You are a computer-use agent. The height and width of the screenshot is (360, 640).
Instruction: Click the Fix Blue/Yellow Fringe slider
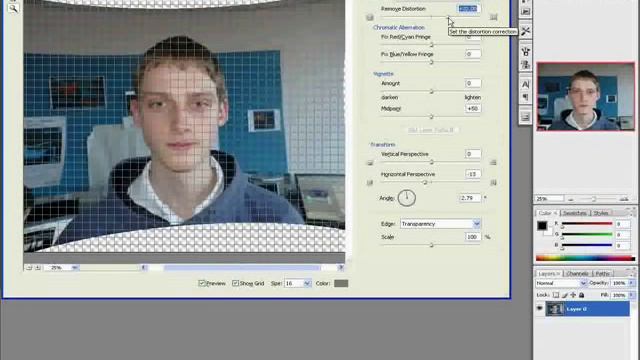point(431,62)
